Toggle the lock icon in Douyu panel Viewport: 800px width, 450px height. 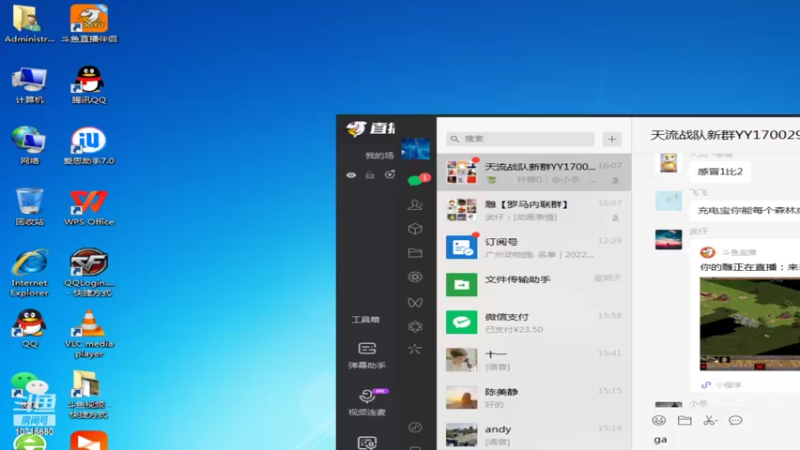pos(370,175)
